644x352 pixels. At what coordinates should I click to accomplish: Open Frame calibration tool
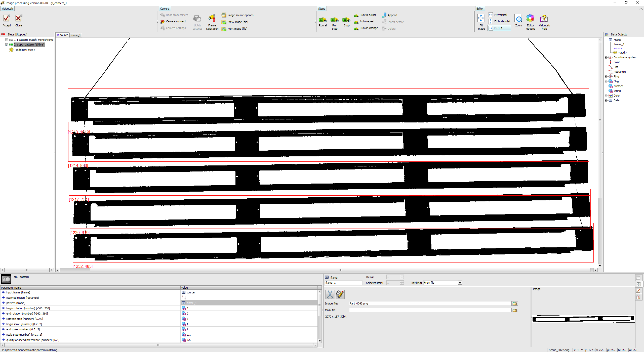tap(212, 19)
